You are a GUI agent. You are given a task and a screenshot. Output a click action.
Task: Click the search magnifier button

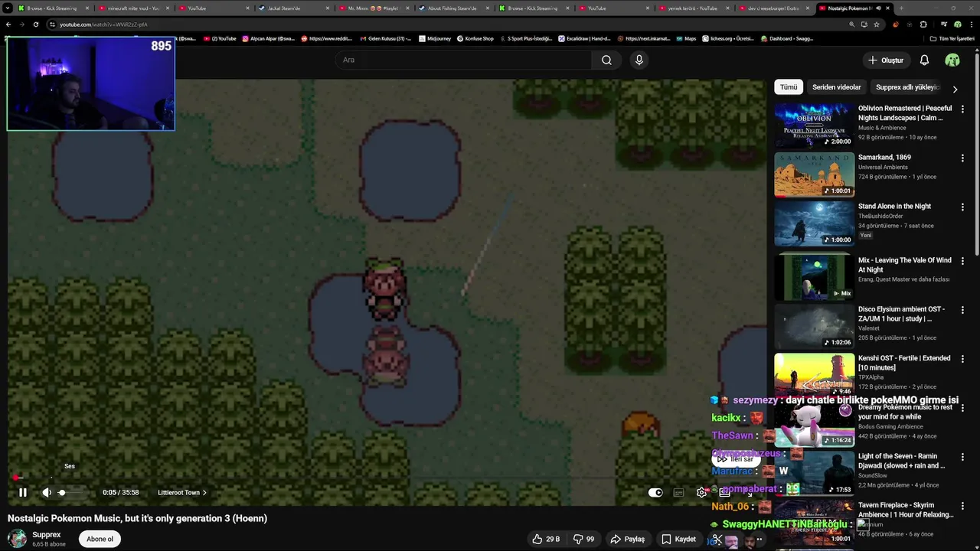point(606,60)
